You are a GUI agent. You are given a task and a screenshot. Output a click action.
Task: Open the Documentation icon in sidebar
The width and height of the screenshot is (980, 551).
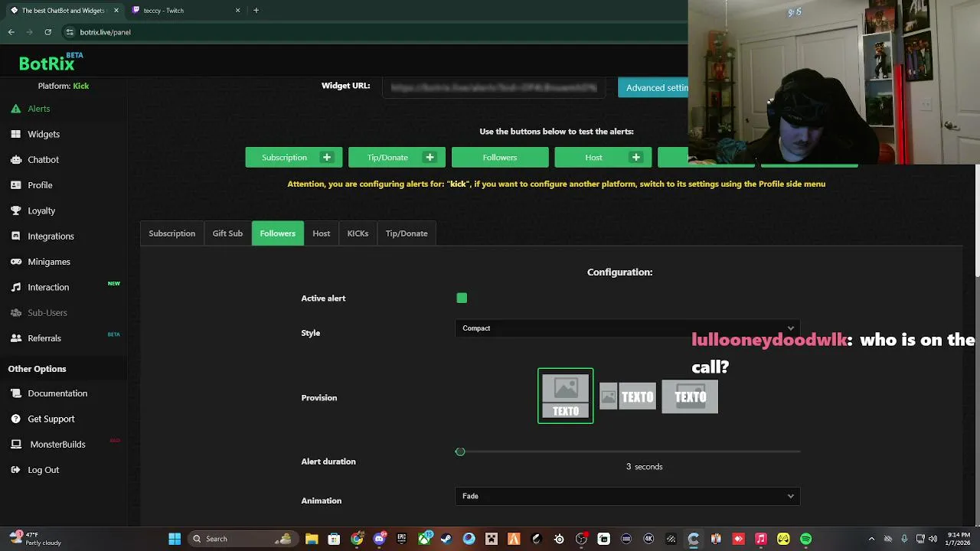click(x=15, y=393)
